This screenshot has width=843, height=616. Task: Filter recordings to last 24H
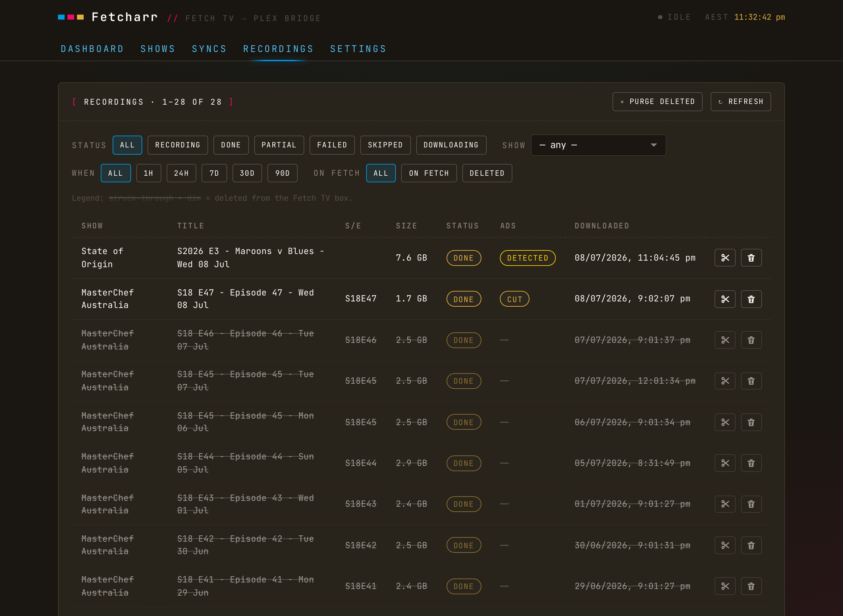pyautogui.click(x=181, y=173)
